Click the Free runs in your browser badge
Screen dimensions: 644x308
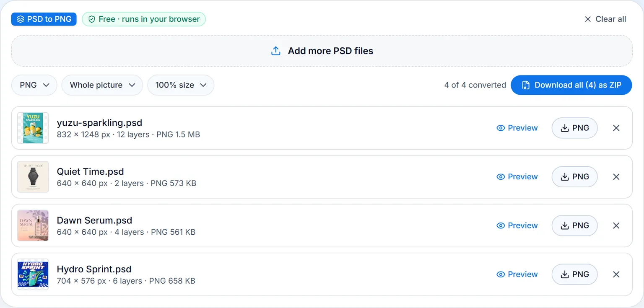click(x=144, y=19)
